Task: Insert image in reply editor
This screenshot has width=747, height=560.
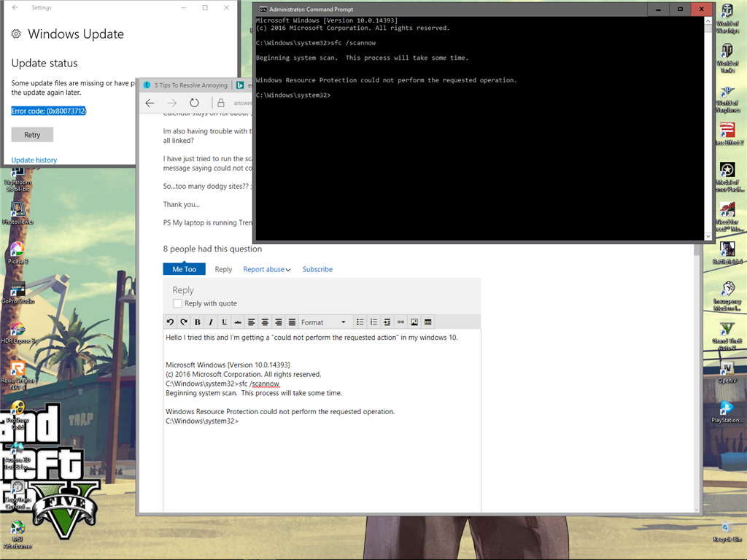Action: click(414, 322)
